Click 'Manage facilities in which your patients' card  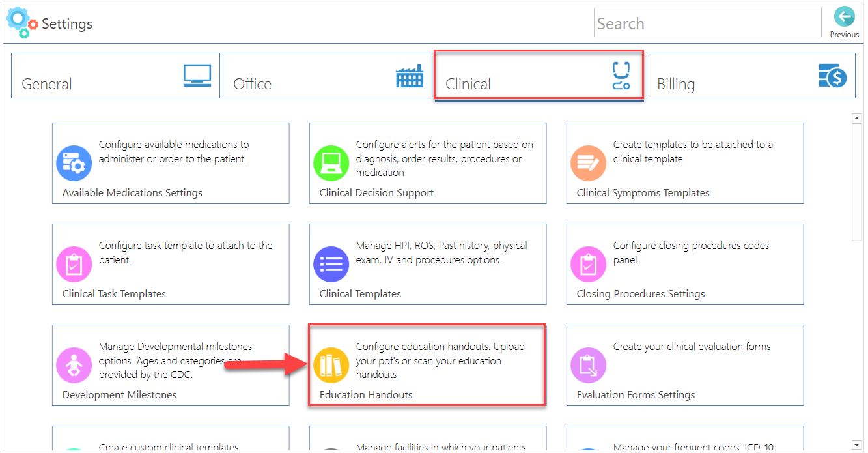coord(428,439)
